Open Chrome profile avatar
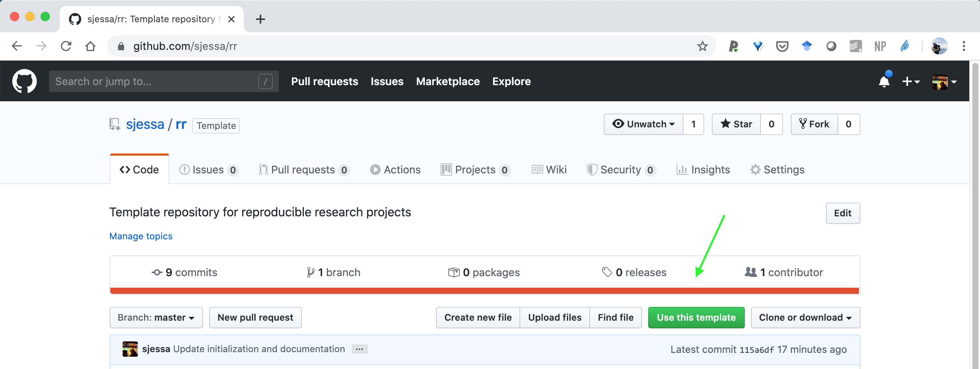This screenshot has width=980, height=369. click(x=939, y=46)
